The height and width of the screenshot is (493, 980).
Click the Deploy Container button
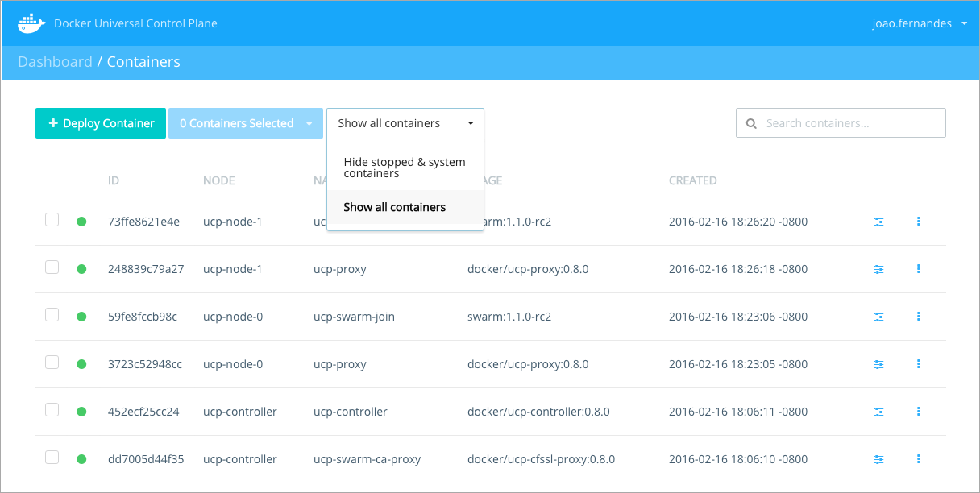[x=101, y=123]
